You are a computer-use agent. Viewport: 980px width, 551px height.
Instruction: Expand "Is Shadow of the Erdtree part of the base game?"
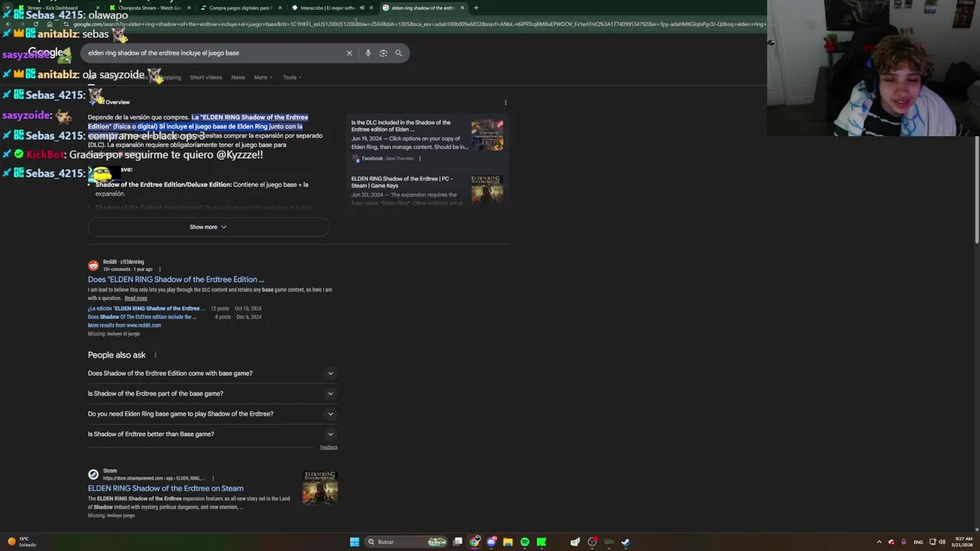coord(213,393)
